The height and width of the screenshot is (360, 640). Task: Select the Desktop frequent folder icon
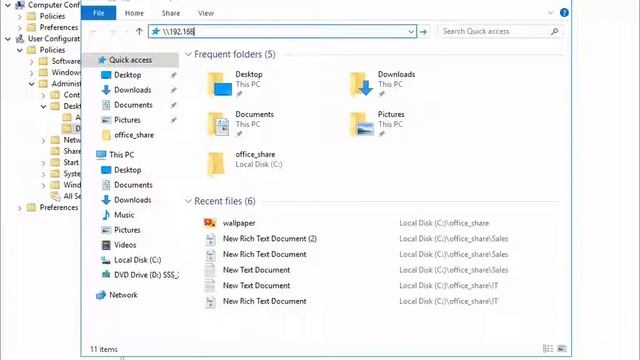point(220,84)
